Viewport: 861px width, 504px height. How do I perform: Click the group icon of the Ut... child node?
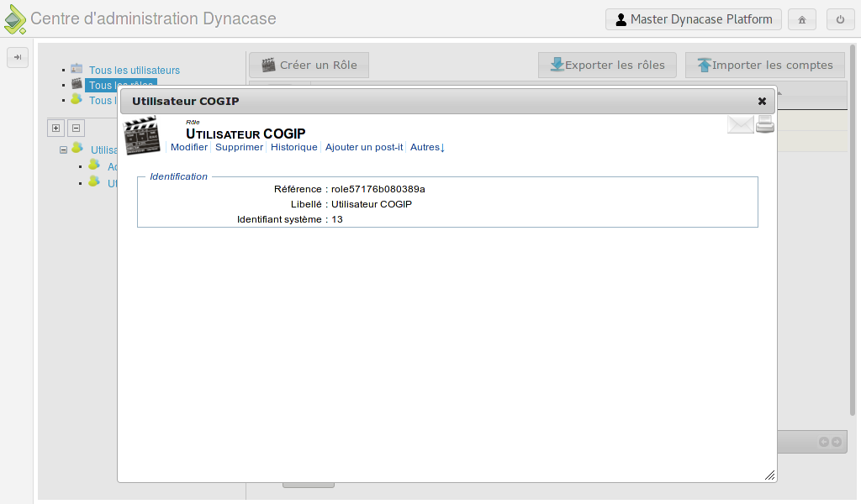pyautogui.click(x=94, y=181)
